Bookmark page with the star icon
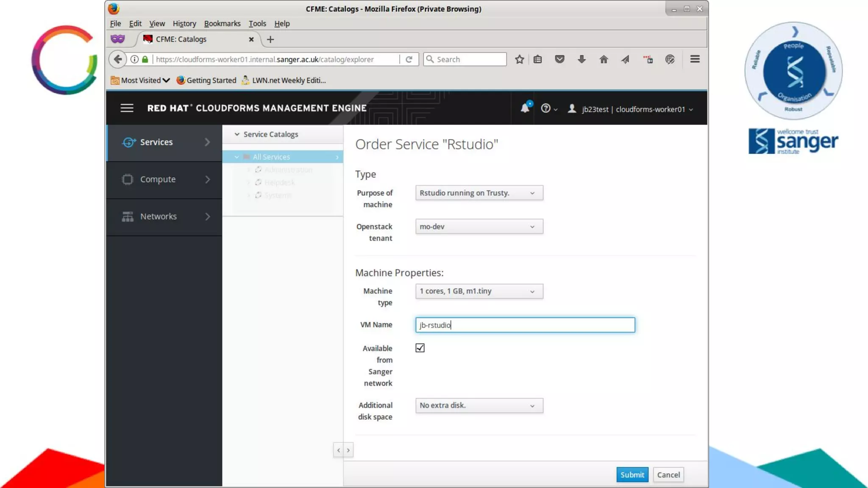The height and width of the screenshot is (488, 868). pos(520,59)
